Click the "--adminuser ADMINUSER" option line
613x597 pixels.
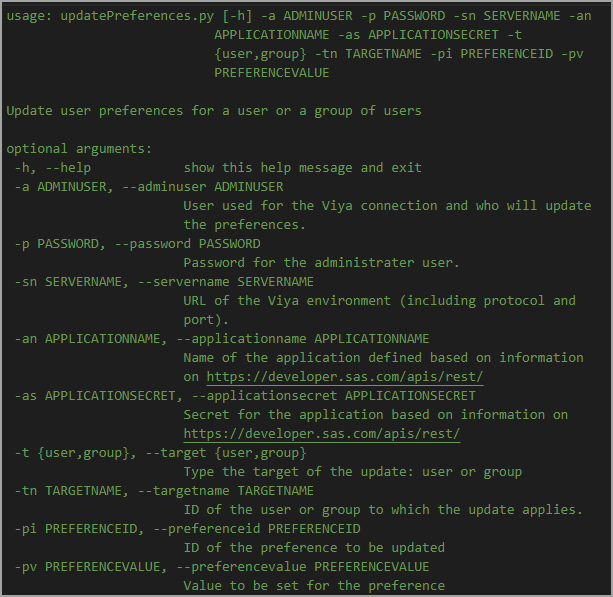coord(150,187)
